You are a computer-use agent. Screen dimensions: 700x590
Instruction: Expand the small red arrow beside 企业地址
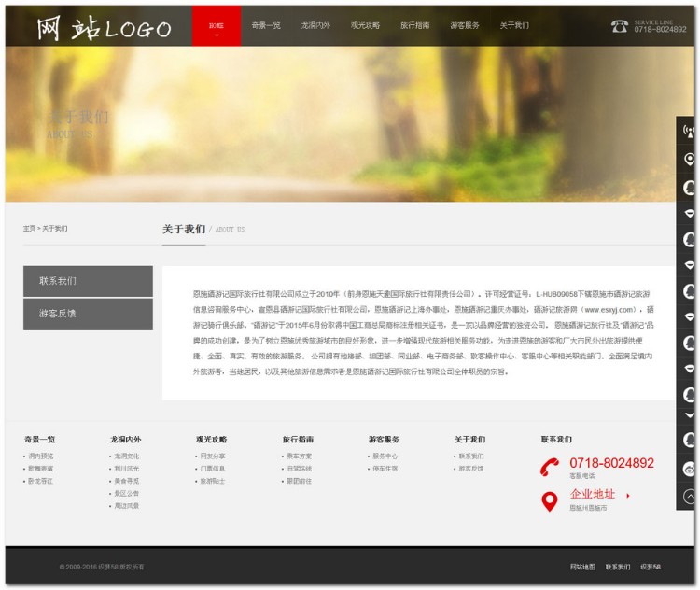[628, 496]
